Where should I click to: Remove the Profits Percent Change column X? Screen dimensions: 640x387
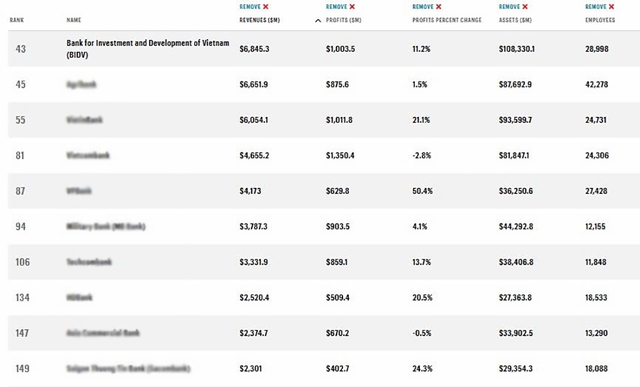point(439,7)
